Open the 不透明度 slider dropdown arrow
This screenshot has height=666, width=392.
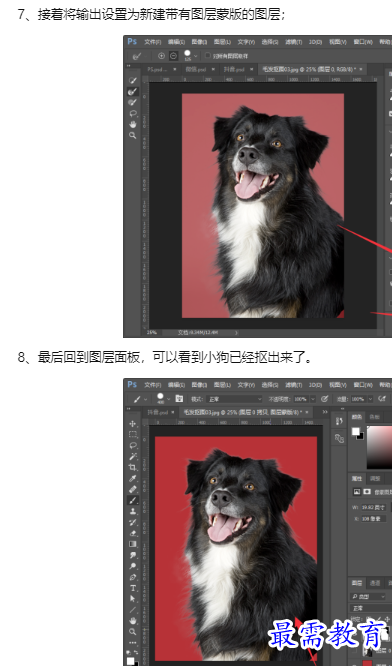(x=313, y=399)
